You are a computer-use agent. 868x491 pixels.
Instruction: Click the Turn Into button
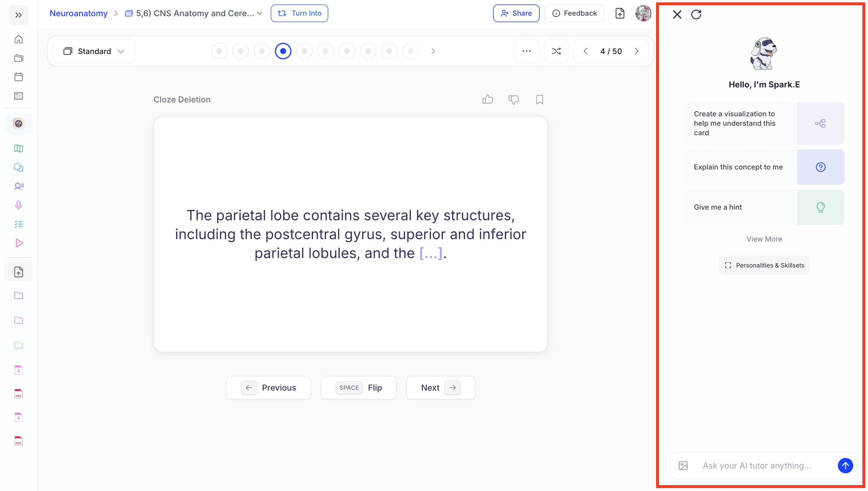(299, 14)
